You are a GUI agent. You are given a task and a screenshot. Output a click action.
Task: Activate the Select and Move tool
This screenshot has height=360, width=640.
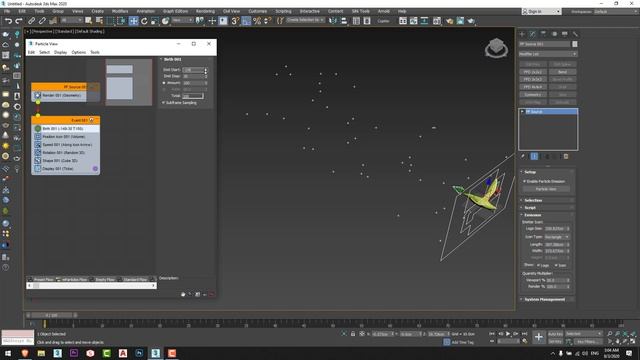point(133,21)
